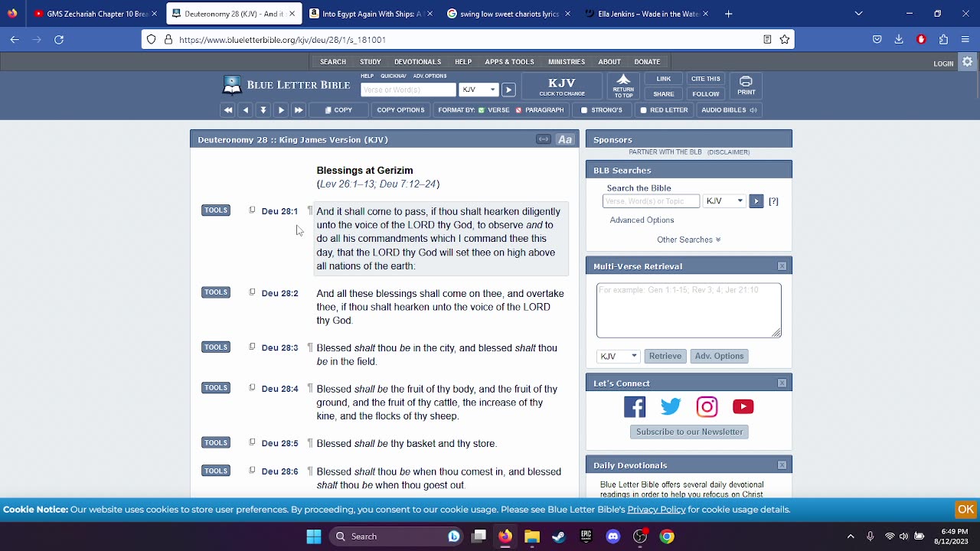Open Firefox reader view icon
The height and width of the screenshot is (551, 980).
[767, 39]
